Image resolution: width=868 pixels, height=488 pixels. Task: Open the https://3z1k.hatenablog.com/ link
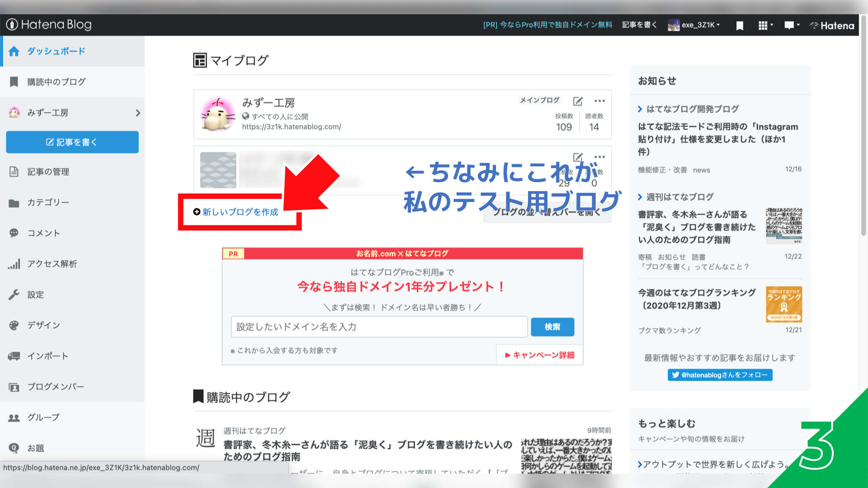pyautogui.click(x=292, y=127)
